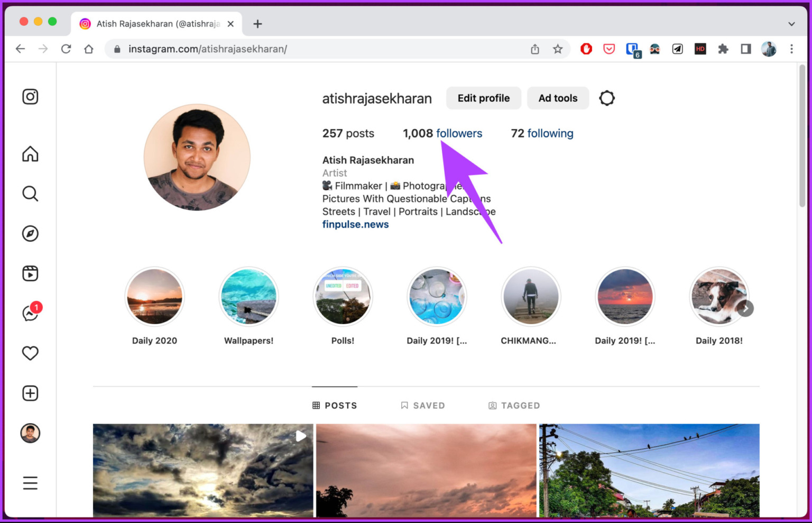
Task: Advance story highlights with right arrow
Action: [746, 308]
